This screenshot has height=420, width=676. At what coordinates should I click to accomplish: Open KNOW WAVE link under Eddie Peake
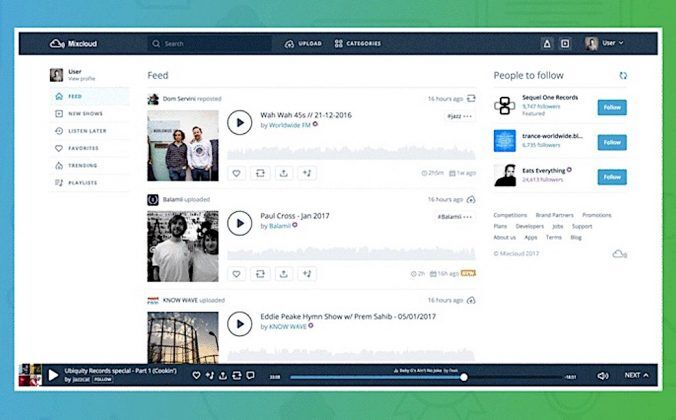click(288, 326)
